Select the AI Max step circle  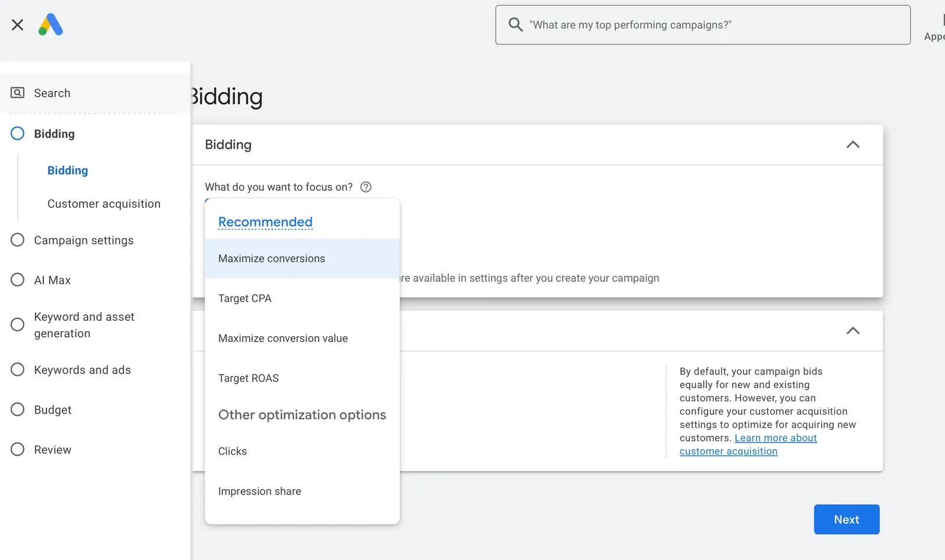click(18, 280)
